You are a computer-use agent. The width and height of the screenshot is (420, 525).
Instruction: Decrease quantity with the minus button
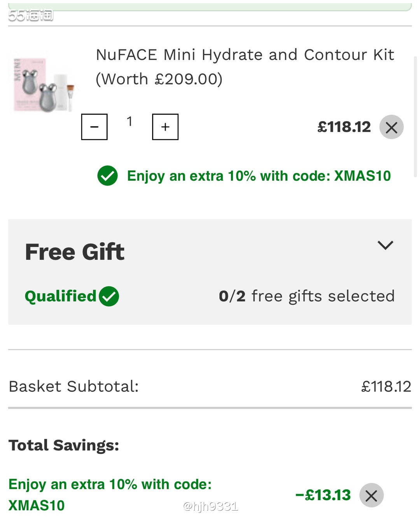94,127
